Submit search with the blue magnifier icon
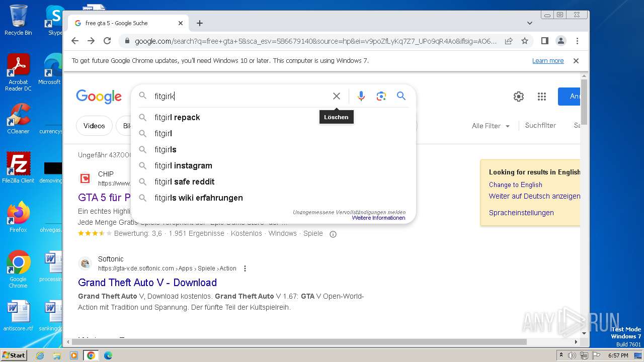 pyautogui.click(x=401, y=96)
